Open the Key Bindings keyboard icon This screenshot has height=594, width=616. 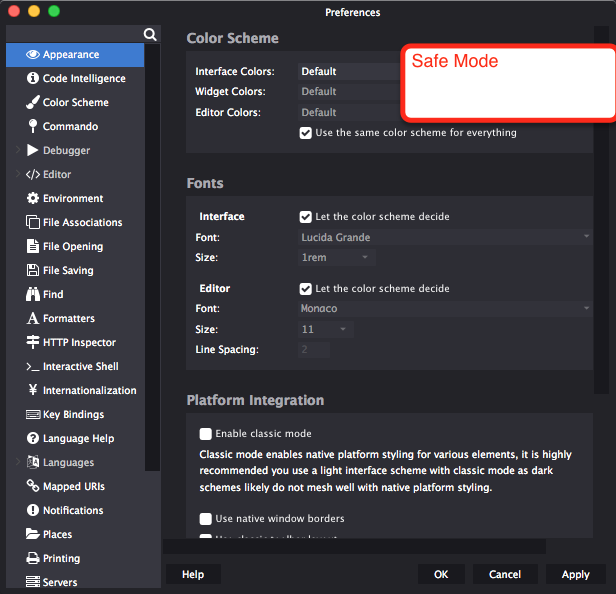pyautogui.click(x=33, y=414)
